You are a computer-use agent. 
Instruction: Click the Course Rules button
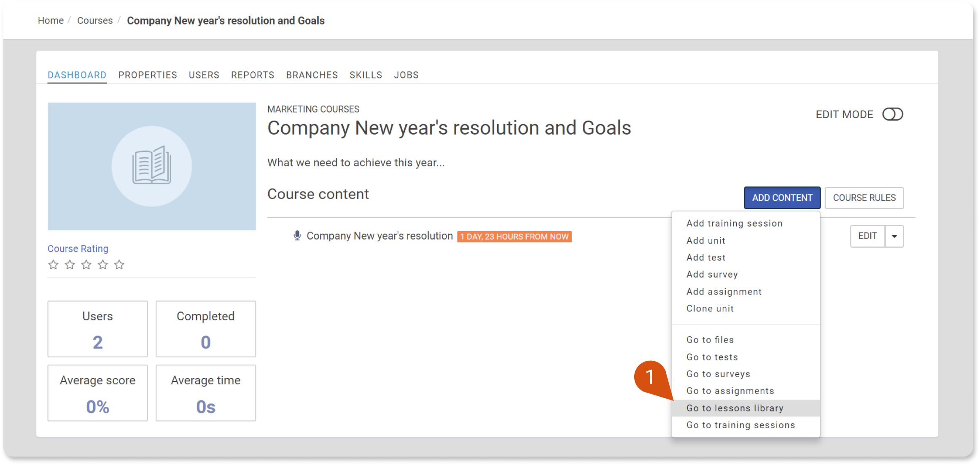[x=864, y=198]
